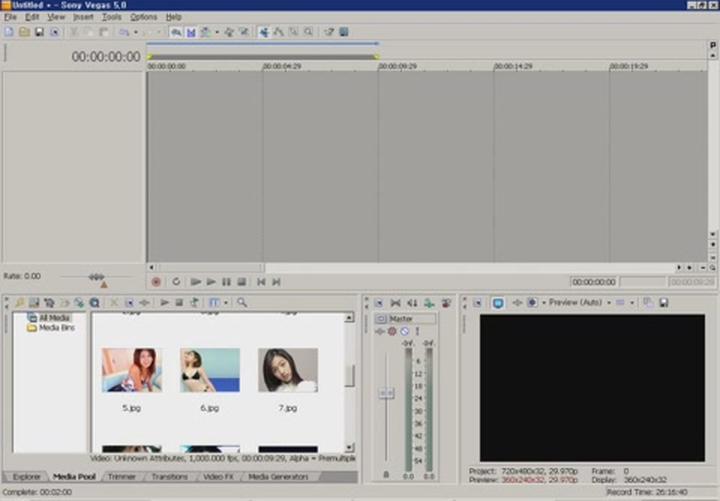This screenshot has width=720, height=501.
Task: Switch to the Video FX tab
Action: click(x=219, y=477)
